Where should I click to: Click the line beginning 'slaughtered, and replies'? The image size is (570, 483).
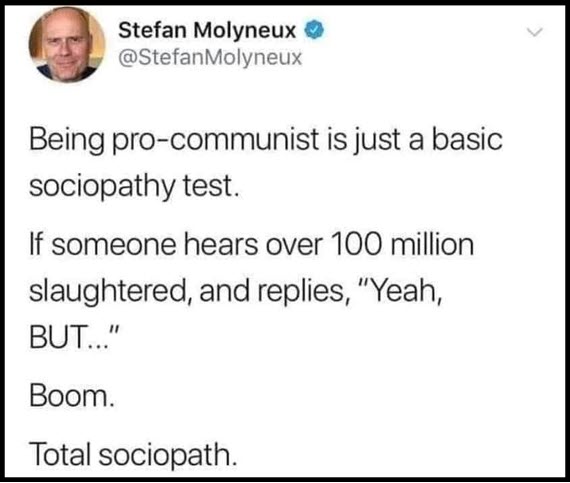tap(236, 291)
